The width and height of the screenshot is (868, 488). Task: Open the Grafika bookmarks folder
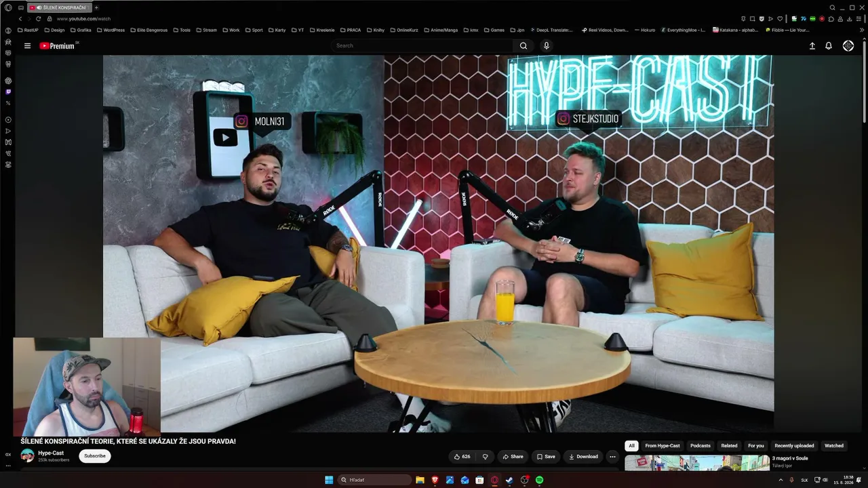point(81,30)
